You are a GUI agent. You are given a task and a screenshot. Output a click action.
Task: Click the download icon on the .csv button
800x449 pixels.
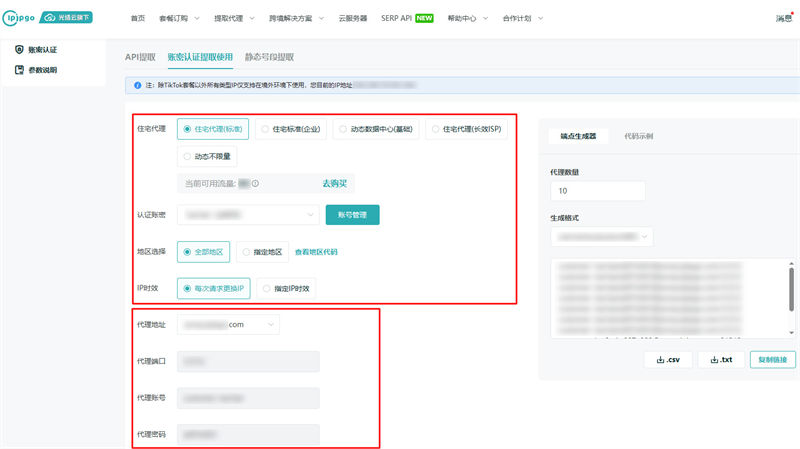click(x=660, y=360)
